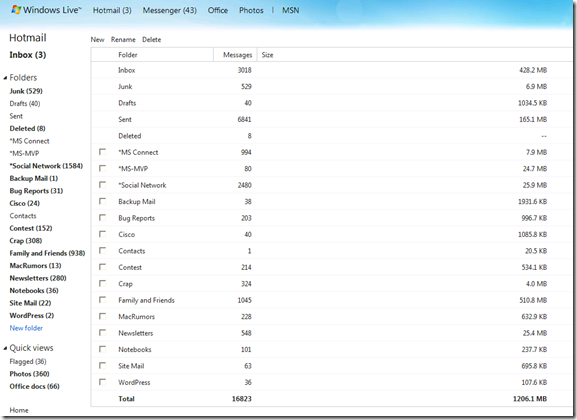Open Site Mail (22) in sidebar

coord(30,303)
